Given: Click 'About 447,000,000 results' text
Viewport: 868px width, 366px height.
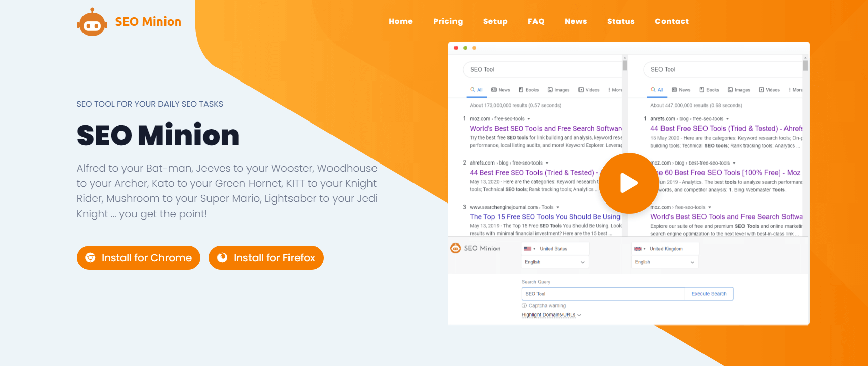Looking at the screenshot, I should click(x=696, y=106).
